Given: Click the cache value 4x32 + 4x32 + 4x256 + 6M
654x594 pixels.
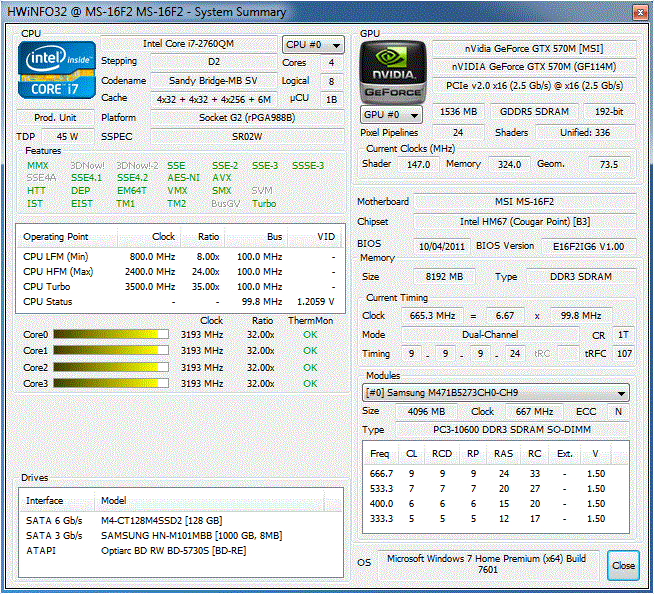Looking at the screenshot, I should pos(213,99).
